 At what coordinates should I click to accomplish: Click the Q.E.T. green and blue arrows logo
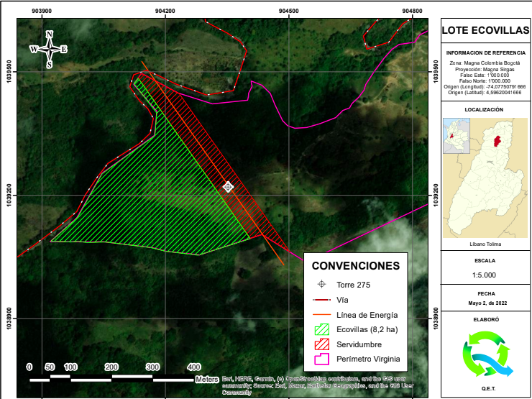488,354
